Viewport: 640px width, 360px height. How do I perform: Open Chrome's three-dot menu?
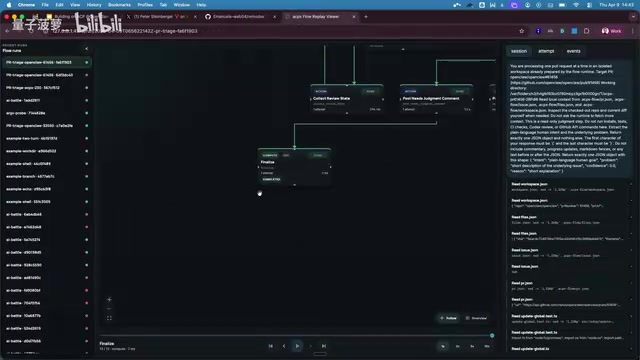click(x=633, y=31)
